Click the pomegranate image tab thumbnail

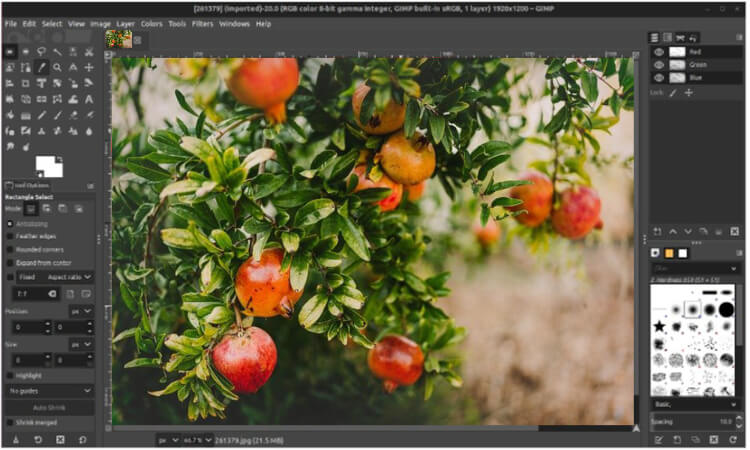[x=119, y=39]
